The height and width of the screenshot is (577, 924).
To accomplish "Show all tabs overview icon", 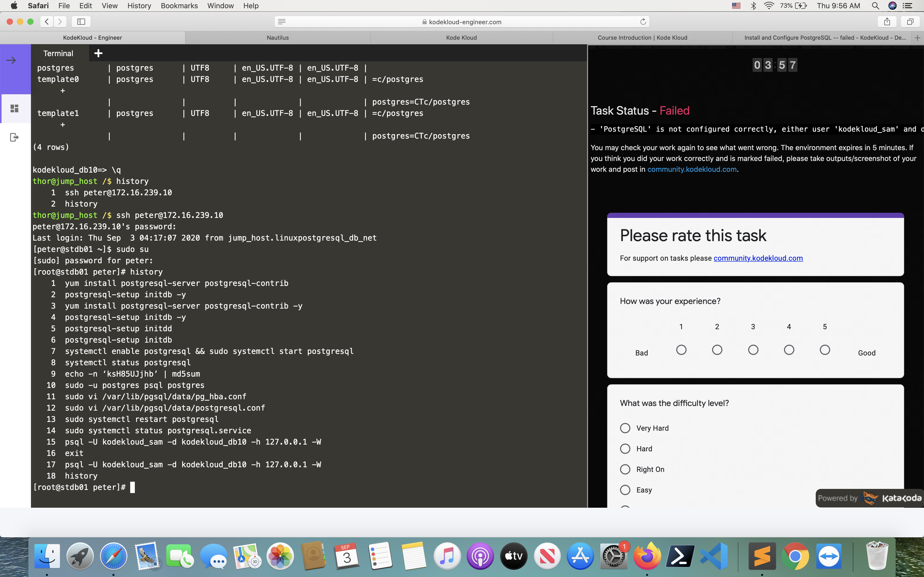I will [x=910, y=22].
